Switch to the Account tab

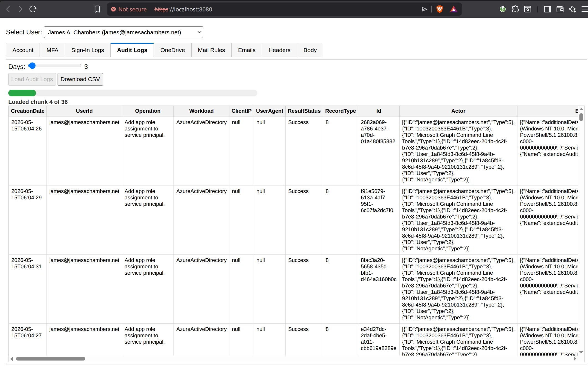[x=23, y=50]
